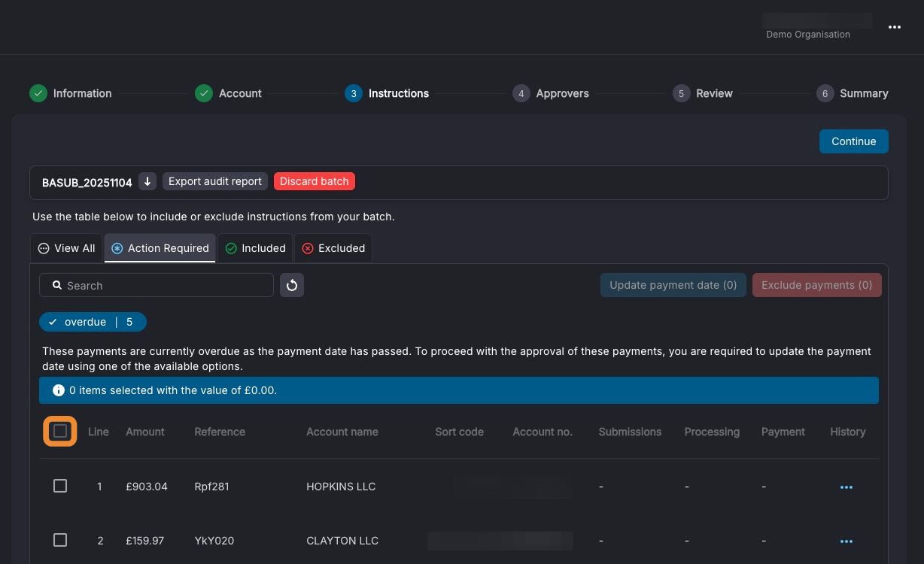Click the step 3 Instructions circle
Image resolution: width=924 pixels, height=564 pixels.
coord(354,93)
